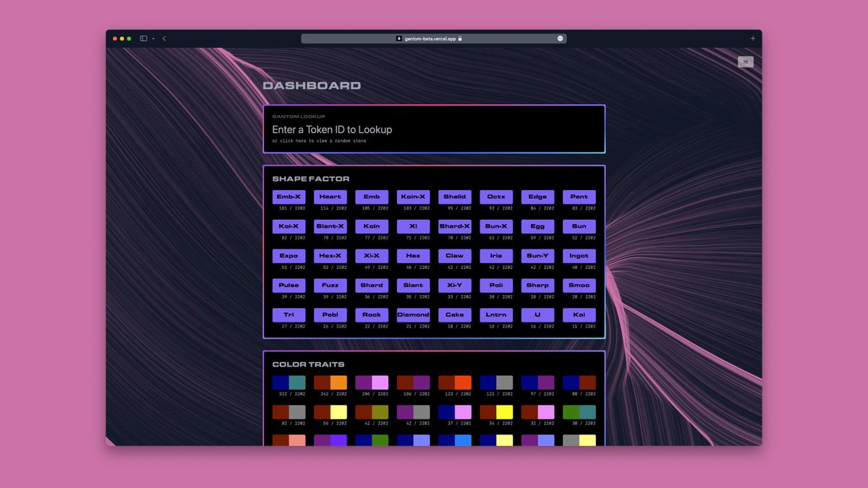Open a new tab with plus icon
This screenshot has width=868, height=488.
pos(753,38)
